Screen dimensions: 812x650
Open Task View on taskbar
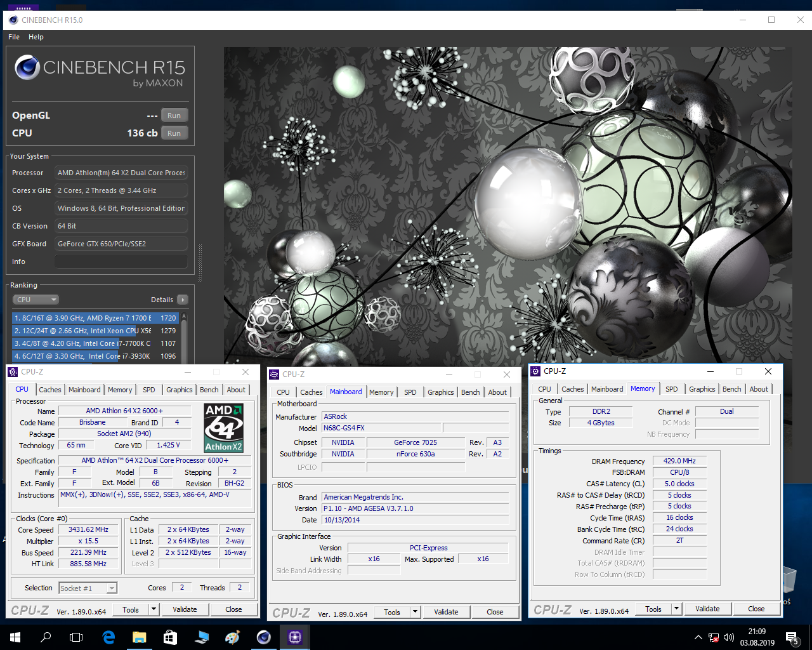76,637
